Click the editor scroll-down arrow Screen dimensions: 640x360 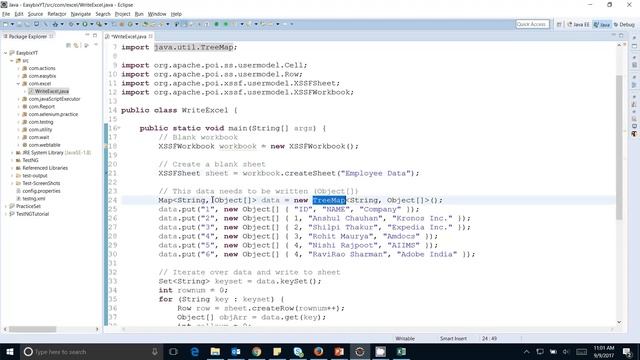coord(619,322)
